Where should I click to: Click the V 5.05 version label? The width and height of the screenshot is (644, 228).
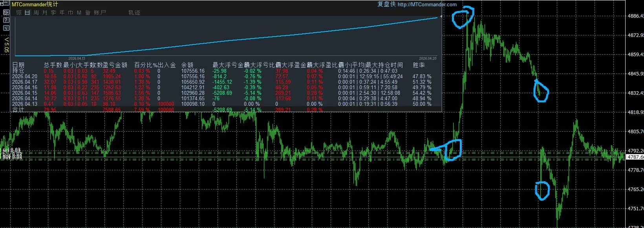point(6,45)
